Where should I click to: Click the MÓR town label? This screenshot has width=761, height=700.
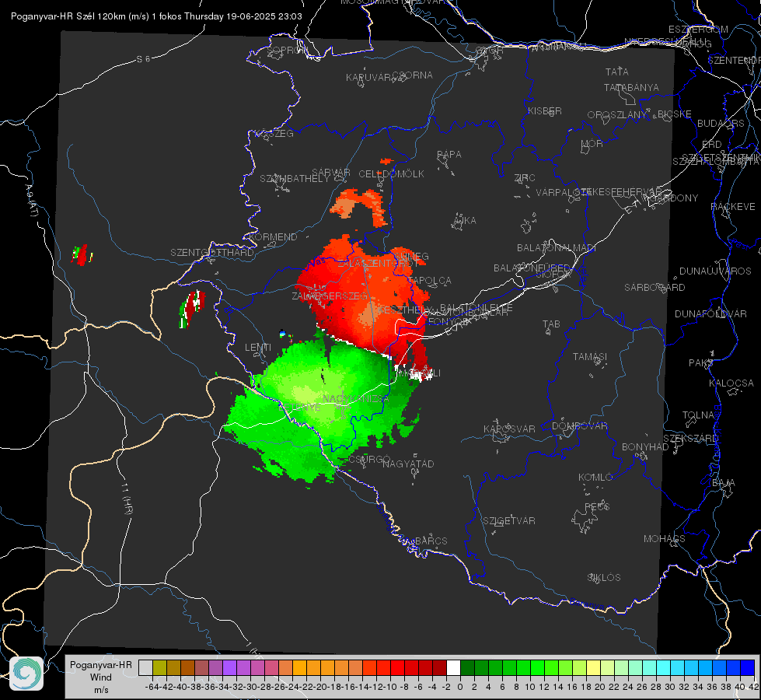pos(592,143)
